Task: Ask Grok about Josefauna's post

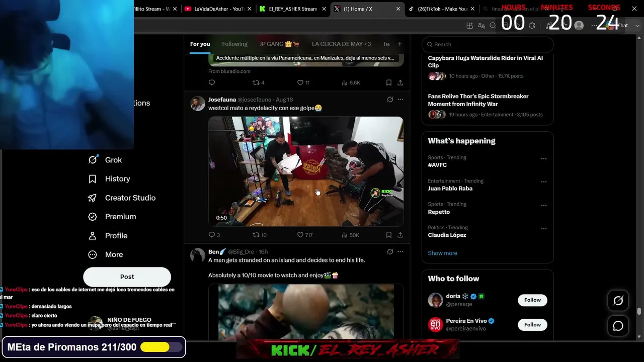Action: click(390, 100)
